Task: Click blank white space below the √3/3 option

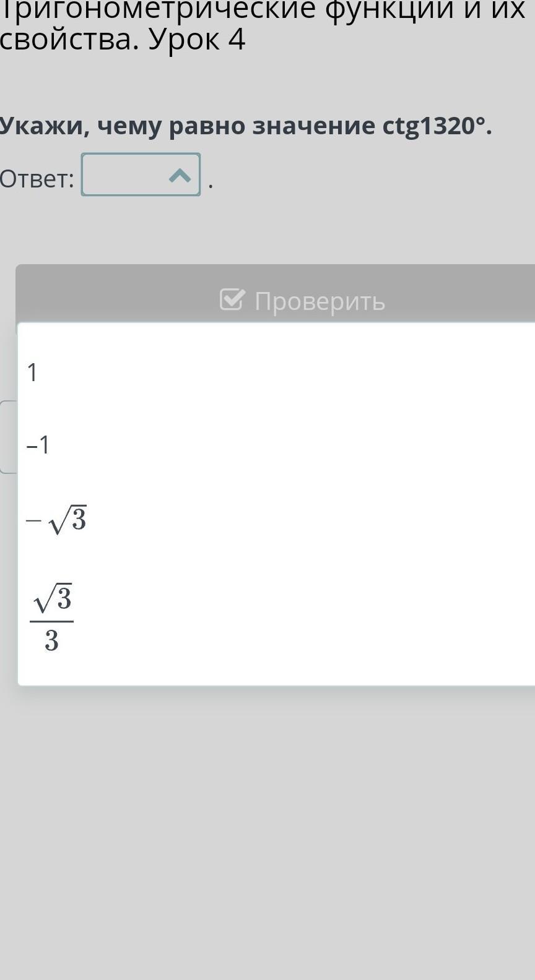Action: click(276, 672)
